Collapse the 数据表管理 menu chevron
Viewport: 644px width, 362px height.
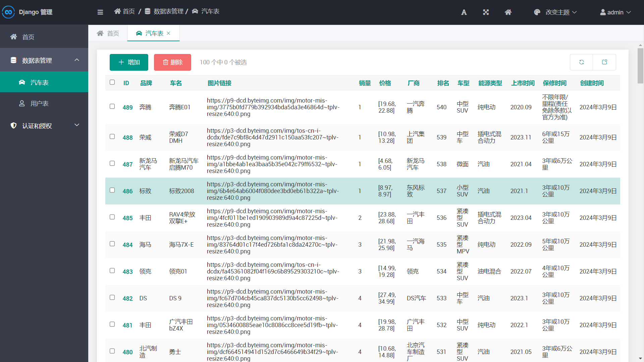[x=77, y=60]
